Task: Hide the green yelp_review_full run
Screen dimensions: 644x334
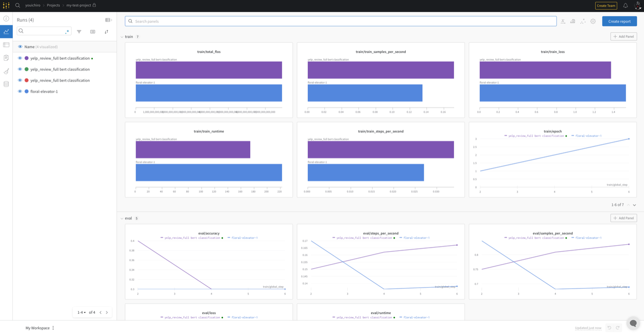Action: (x=20, y=69)
